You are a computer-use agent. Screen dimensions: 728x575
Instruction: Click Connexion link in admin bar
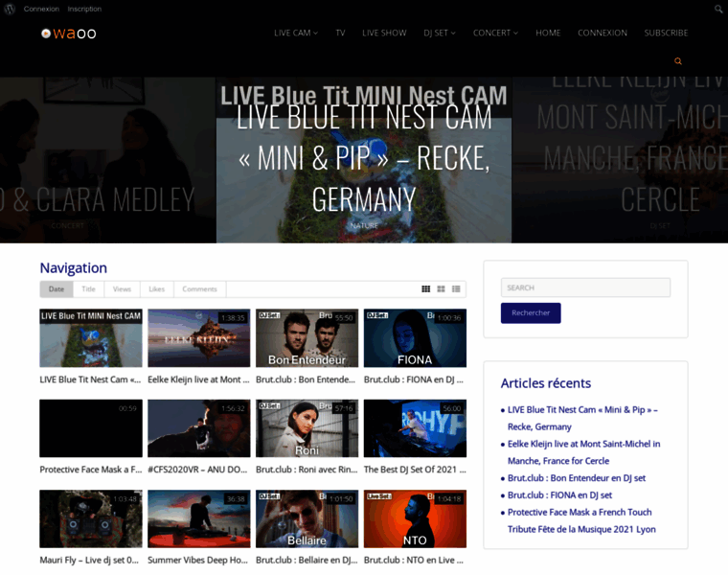pos(41,9)
